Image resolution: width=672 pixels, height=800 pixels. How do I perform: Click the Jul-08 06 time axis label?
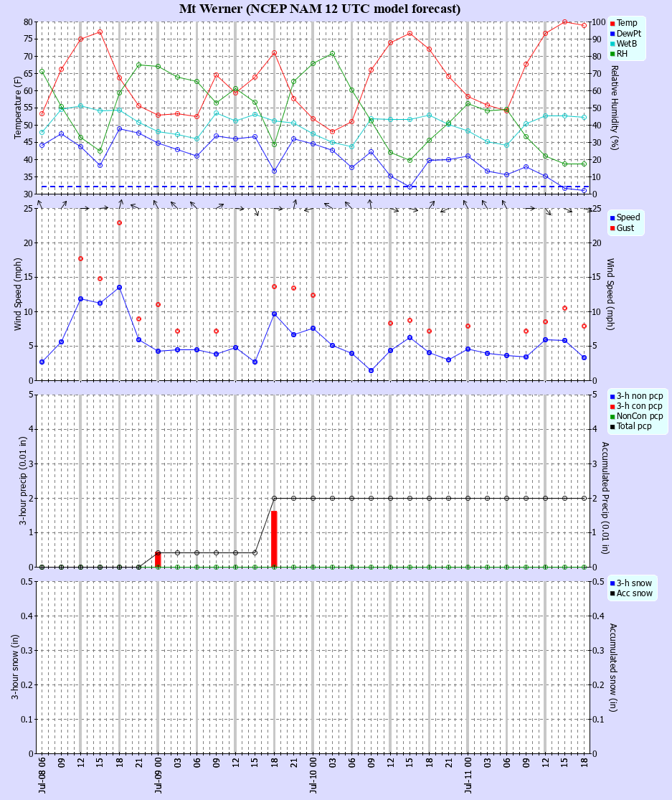[x=42, y=774]
